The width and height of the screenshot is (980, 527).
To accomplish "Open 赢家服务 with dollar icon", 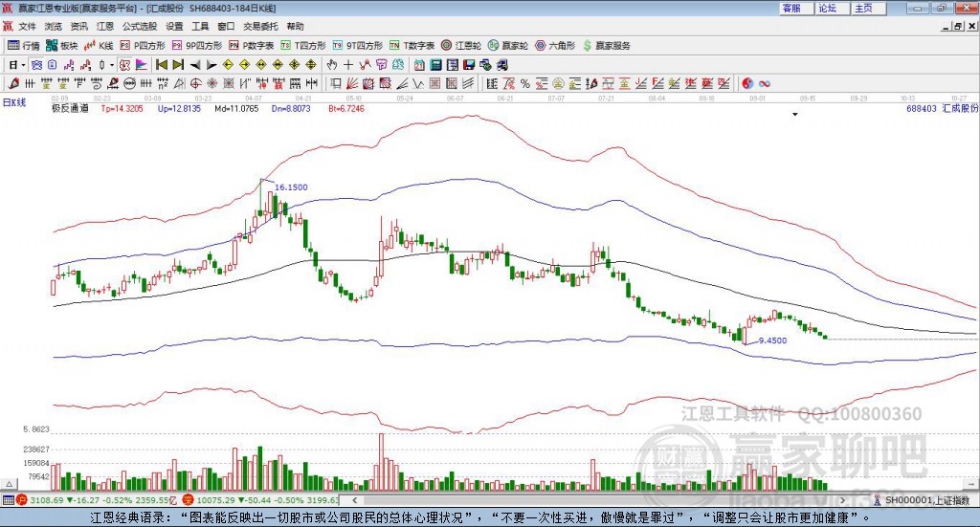I will [607, 46].
